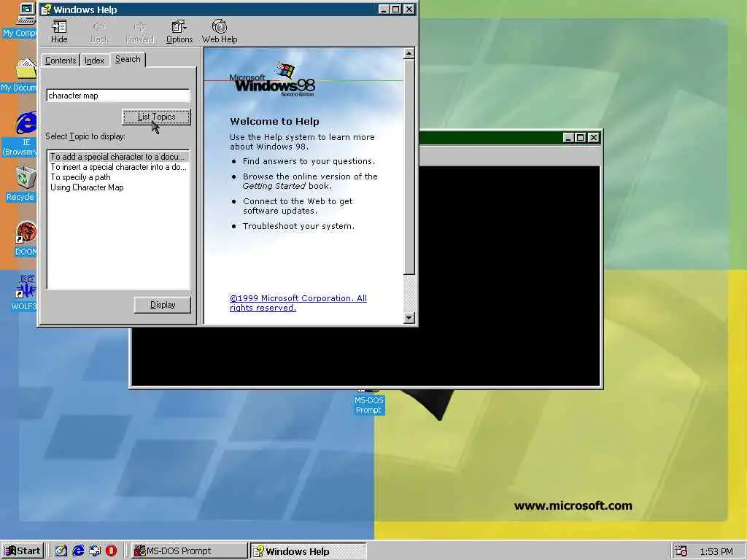Open the IE (Browser) desktop icon
Viewport: 747px width, 560px height.
click(x=23, y=133)
